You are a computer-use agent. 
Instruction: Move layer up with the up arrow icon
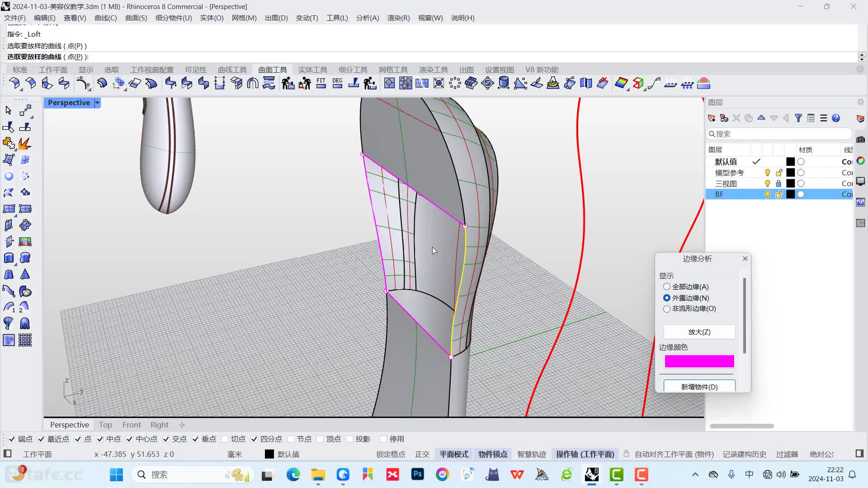point(761,118)
